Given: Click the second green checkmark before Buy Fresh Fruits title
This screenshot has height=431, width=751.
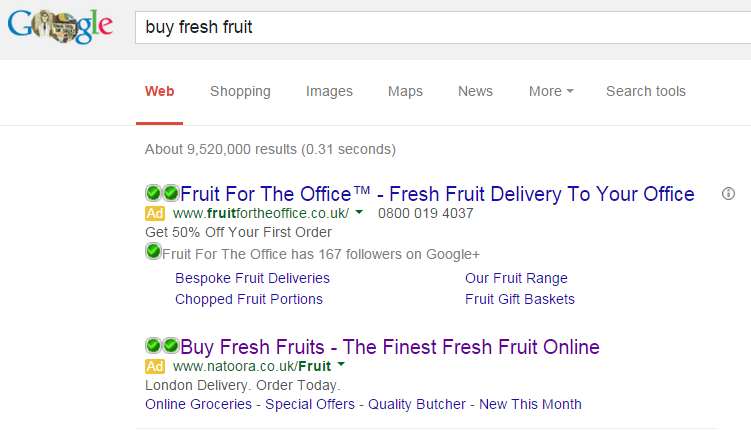Looking at the screenshot, I should 171,345.
